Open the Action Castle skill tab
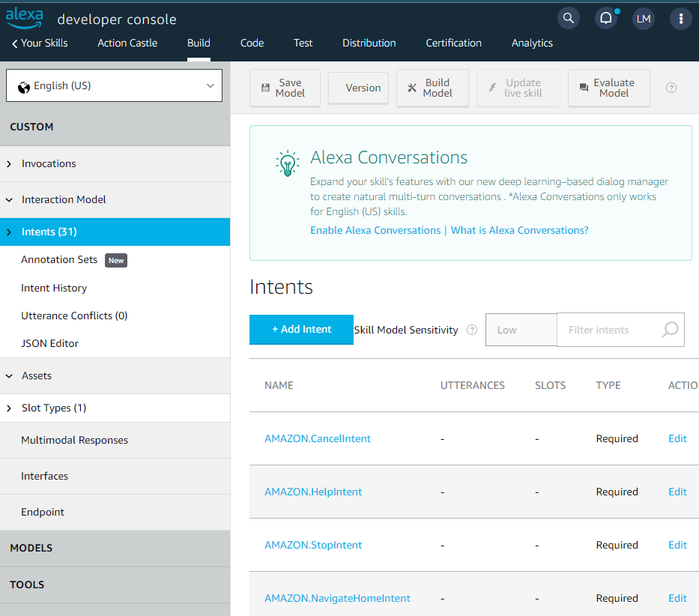 pyautogui.click(x=127, y=43)
